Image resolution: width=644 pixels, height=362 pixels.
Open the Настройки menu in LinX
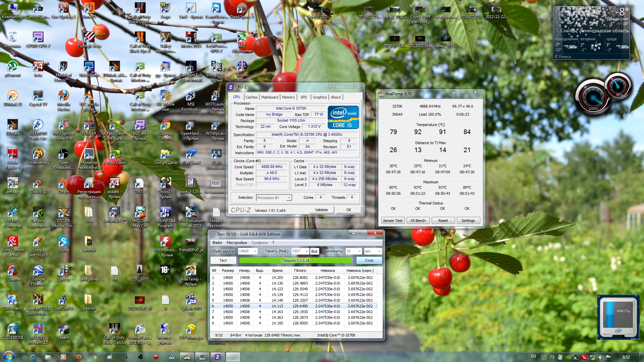click(x=236, y=243)
